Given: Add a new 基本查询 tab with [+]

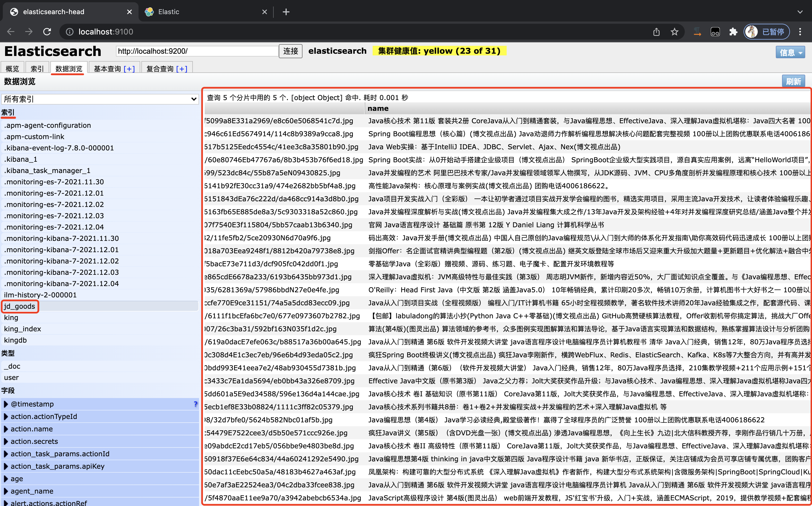Looking at the screenshot, I should point(129,69).
